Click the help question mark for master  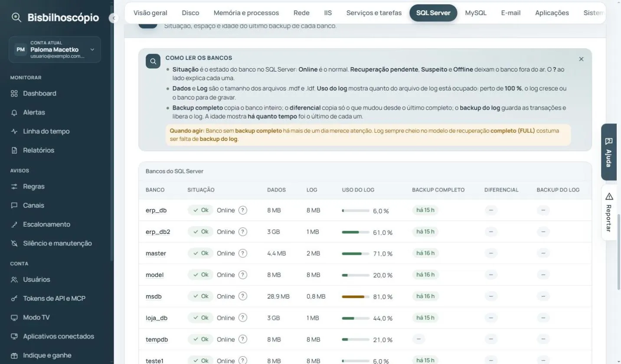pyautogui.click(x=243, y=253)
